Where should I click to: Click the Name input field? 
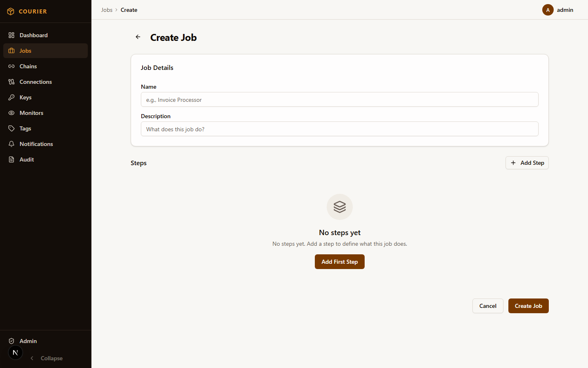pyautogui.click(x=339, y=99)
